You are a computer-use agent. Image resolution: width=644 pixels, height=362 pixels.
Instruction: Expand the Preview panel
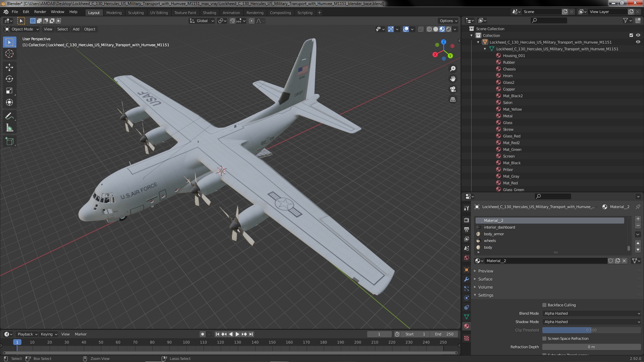[x=485, y=271]
